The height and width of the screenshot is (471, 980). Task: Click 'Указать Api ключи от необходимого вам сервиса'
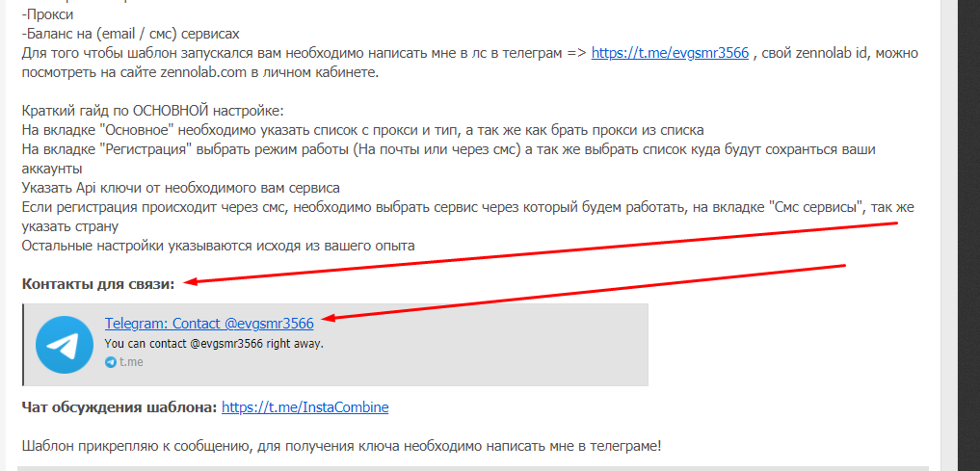[180, 188]
